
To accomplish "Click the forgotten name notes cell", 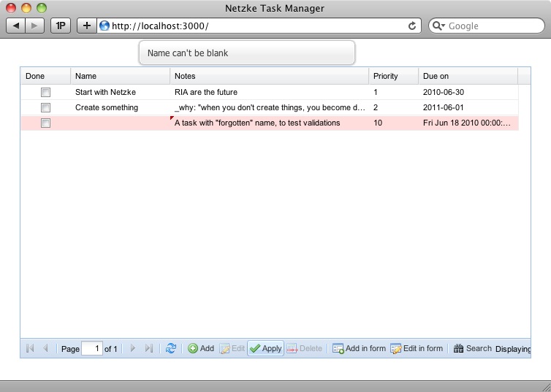I will pyautogui.click(x=270, y=123).
